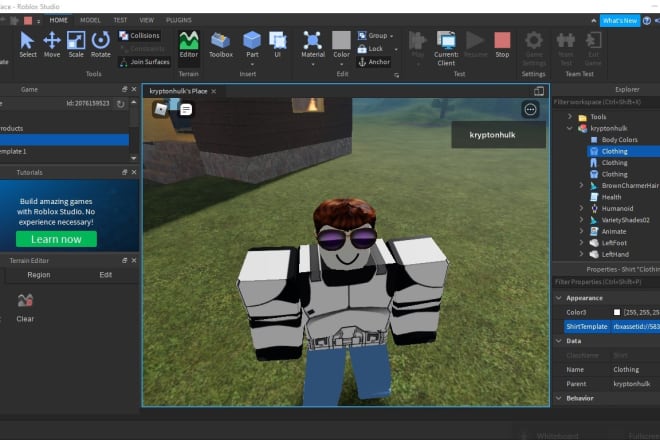
Task: Click the Clear terrain tool
Action: (x=25, y=308)
